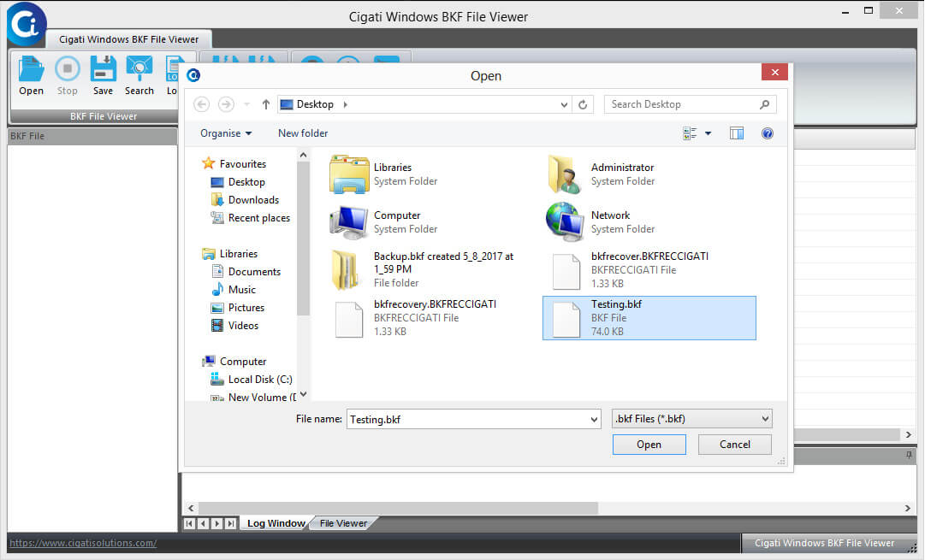Click the Stop toolbar icon
Image resolution: width=925 pixels, height=560 pixels.
(68, 75)
